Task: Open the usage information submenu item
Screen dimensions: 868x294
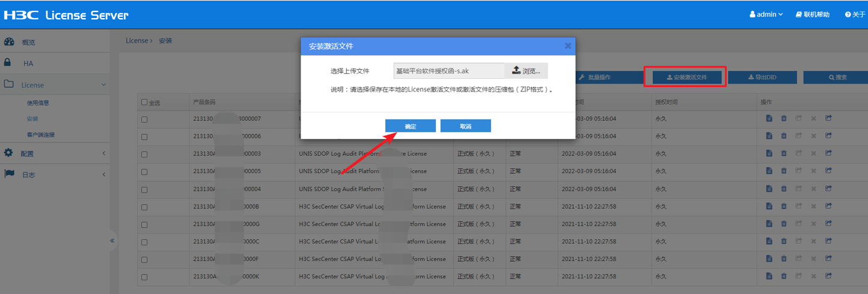Action: [x=38, y=103]
